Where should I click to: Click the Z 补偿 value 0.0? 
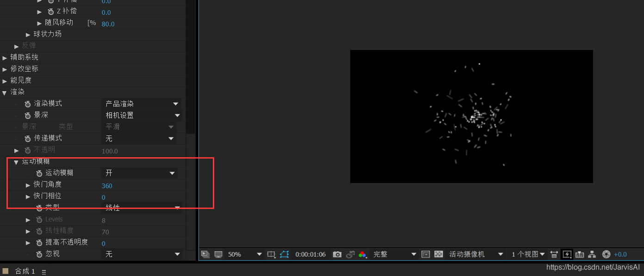106,12
